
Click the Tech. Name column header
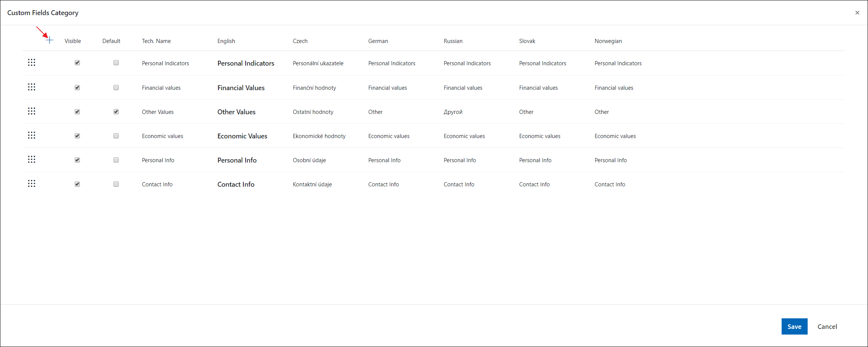coord(156,41)
